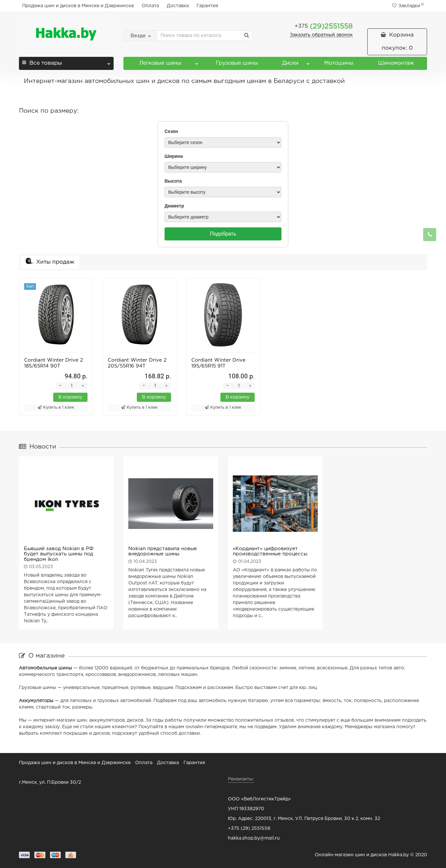Click the floating green phone callback icon
This screenshot has height=868, width=446.
(429, 235)
